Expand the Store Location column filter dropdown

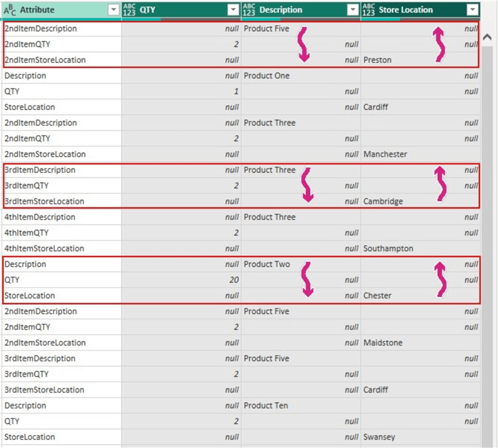472,10
